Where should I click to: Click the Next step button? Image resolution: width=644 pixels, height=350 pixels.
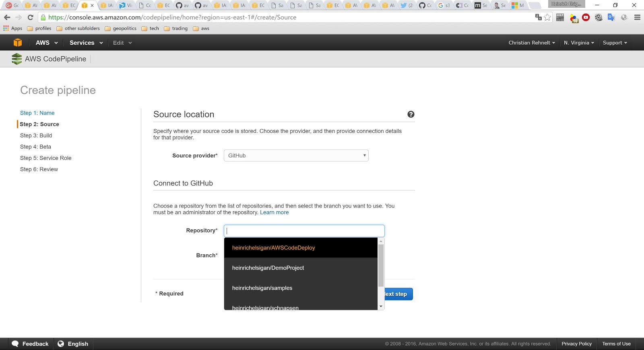(398, 294)
